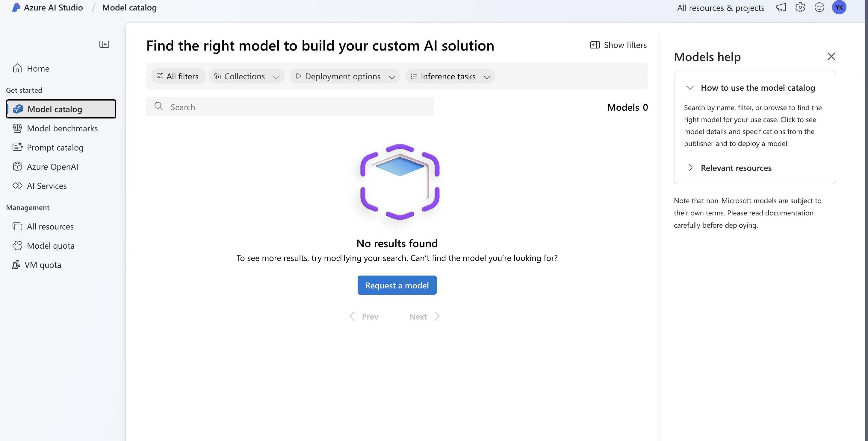Viewport: 868px width, 441px height.
Task: Open All resources in sidebar
Action: [x=61, y=226]
